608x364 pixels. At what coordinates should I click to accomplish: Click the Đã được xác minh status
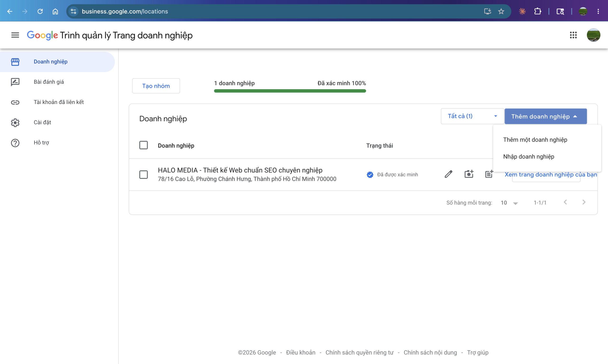click(397, 175)
